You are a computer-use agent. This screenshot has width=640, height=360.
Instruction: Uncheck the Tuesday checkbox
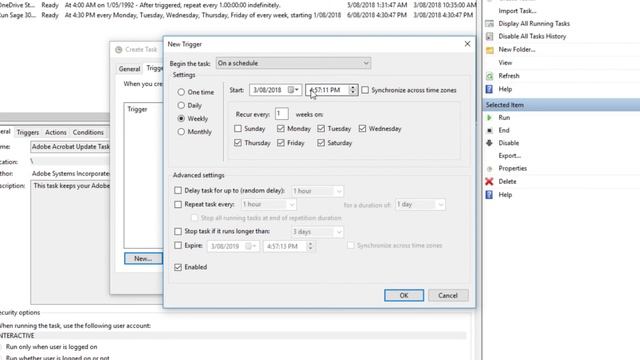[x=321, y=129]
